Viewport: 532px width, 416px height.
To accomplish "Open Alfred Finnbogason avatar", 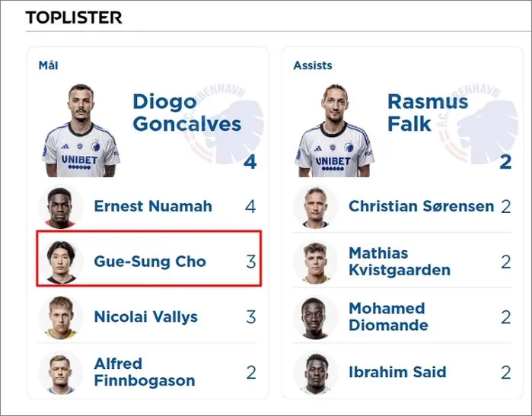I will 61,373.
